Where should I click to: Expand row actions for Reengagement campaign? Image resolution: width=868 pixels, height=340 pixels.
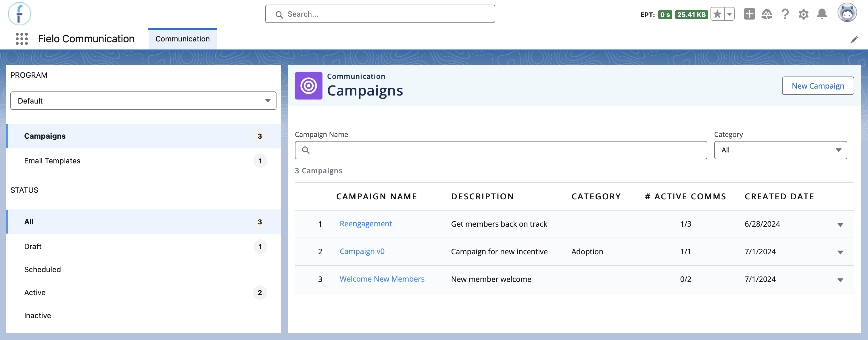click(840, 225)
